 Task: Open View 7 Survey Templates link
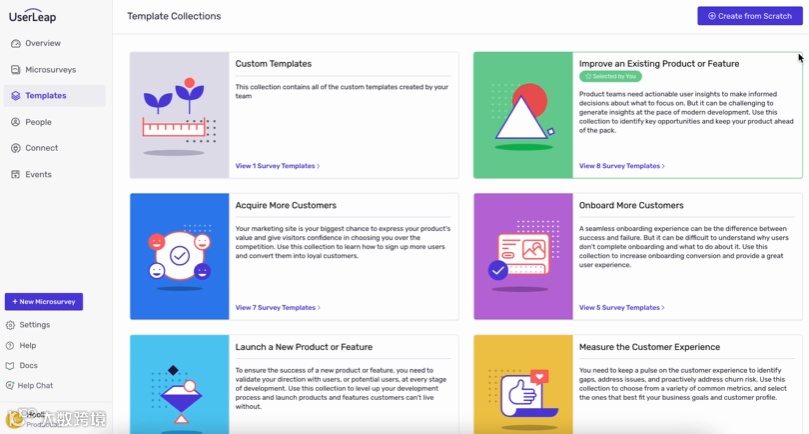276,308
